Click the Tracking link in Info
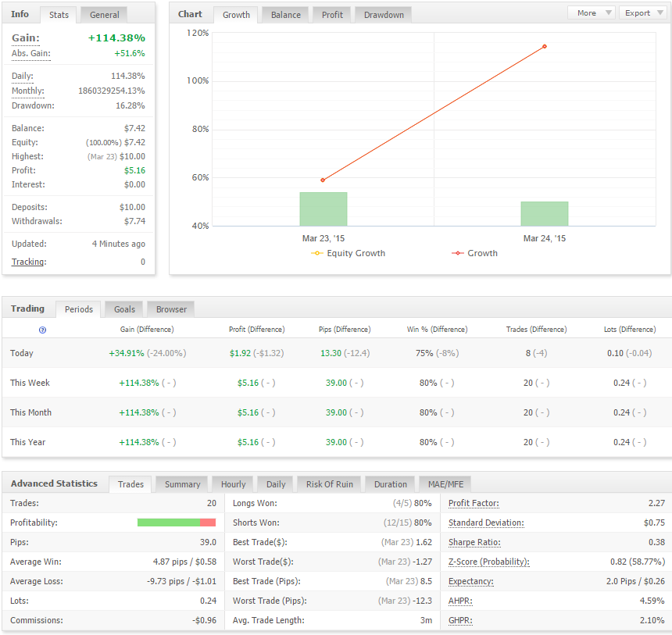The image size is (672, 635). [x=29, y=262]
